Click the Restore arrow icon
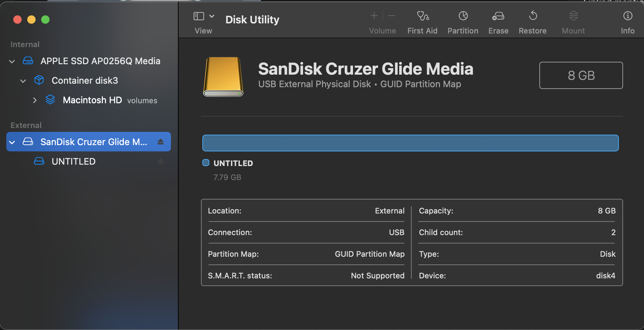The height and width of the screenshot is (330, 644). coord(533,16)
